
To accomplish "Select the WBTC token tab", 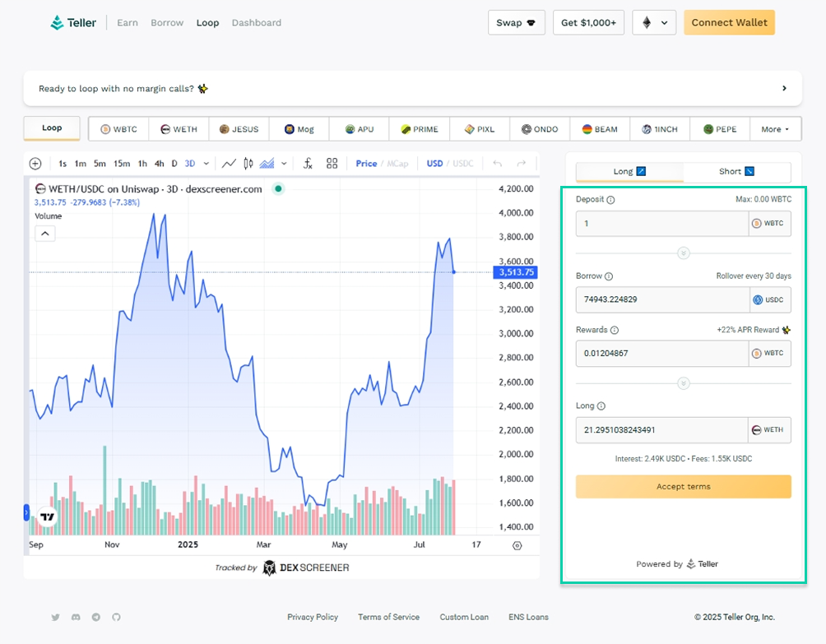I will (x=119, y=129).
